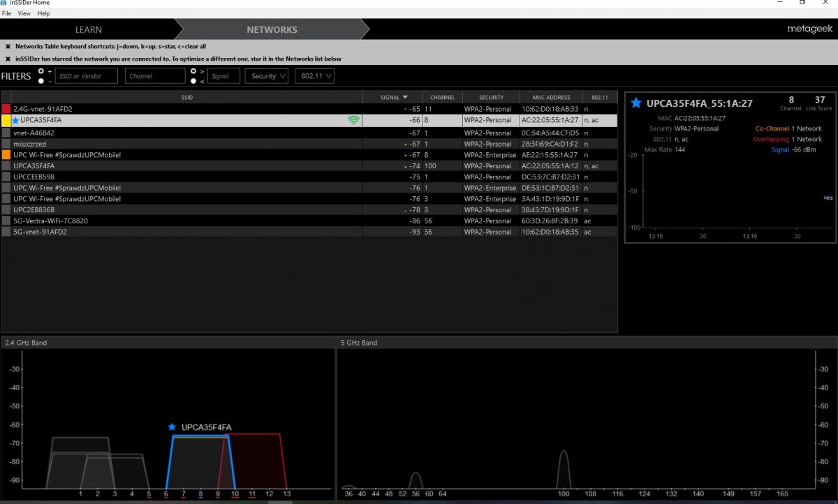Image resolution: width=838 pixels, height=504 pixels.
Task: Click Max Rate 144 in details panel
Action: pos(663,150)
